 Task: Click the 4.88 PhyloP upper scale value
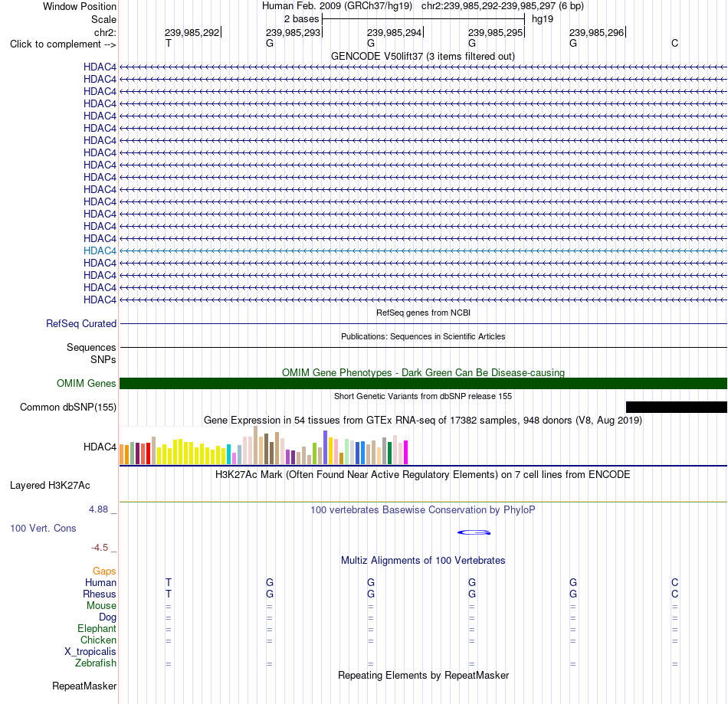click(x=98, y=509)
